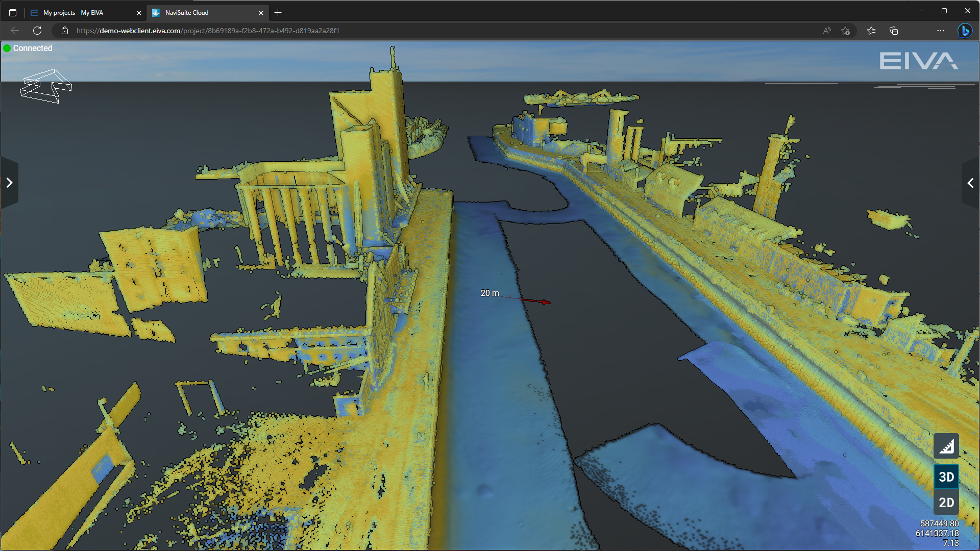Switch the view to 2D mode
Viewport: 980px width, 551px height.
point(946,503)
